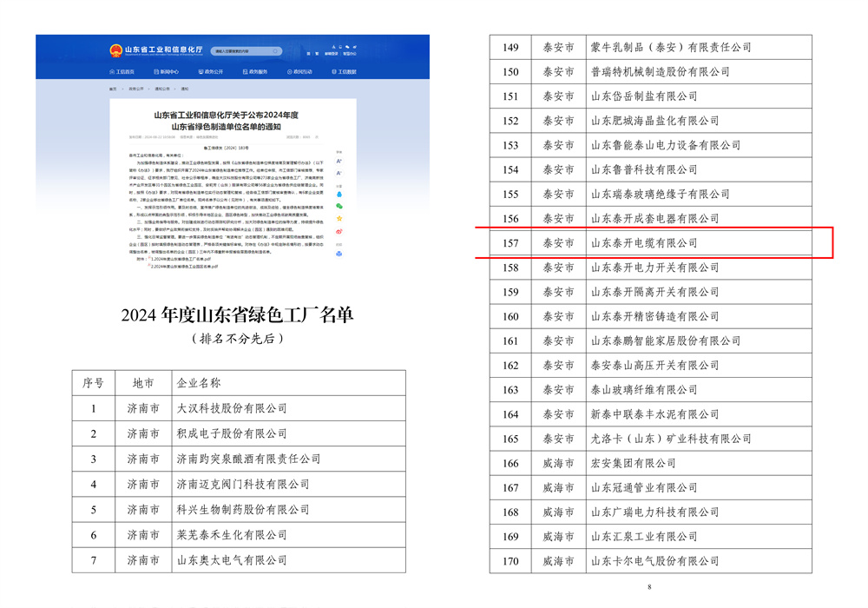Screen dimensions: 868x608
Task: Click inside the site search input box
Action: coord(245,50)
